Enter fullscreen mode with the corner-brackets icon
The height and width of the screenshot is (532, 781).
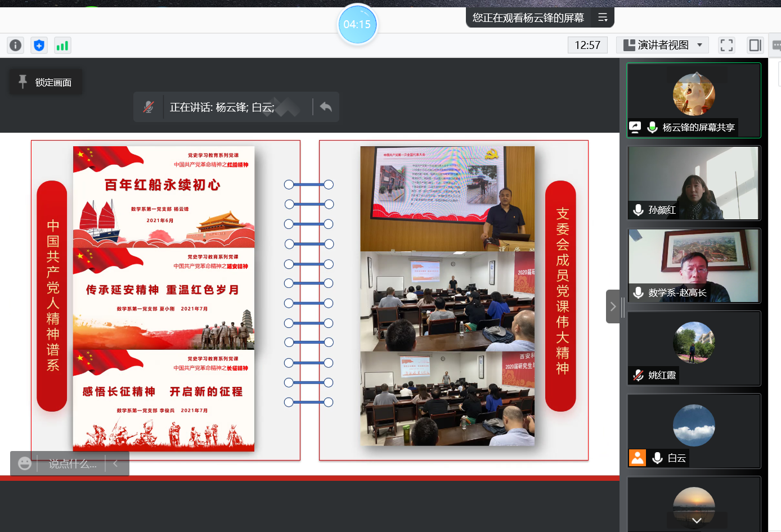726,45
